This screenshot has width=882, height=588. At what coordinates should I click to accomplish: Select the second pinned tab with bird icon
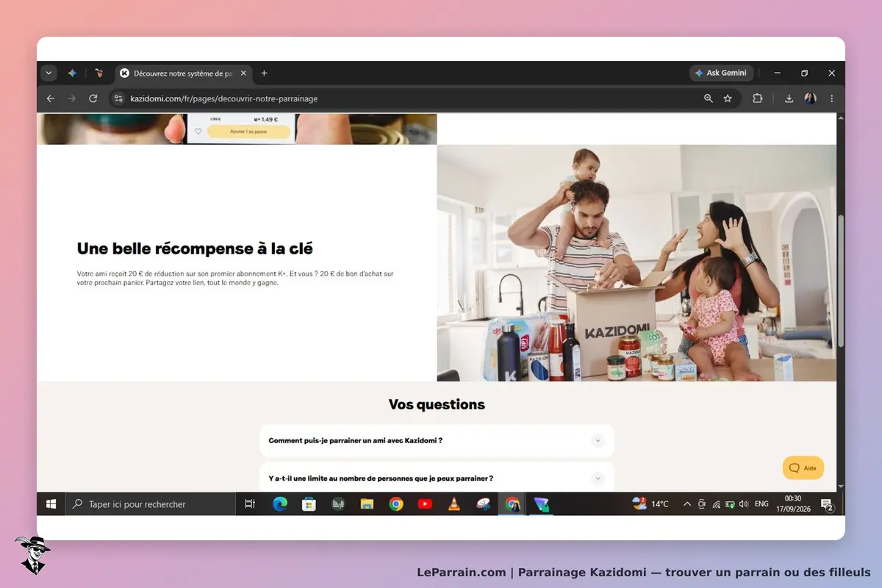pyautogui.click(x=99, y=73)
